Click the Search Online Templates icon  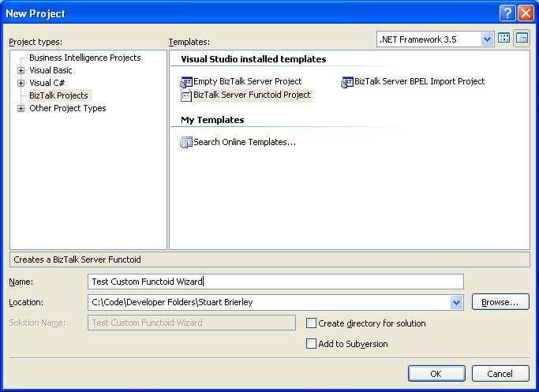186,142
